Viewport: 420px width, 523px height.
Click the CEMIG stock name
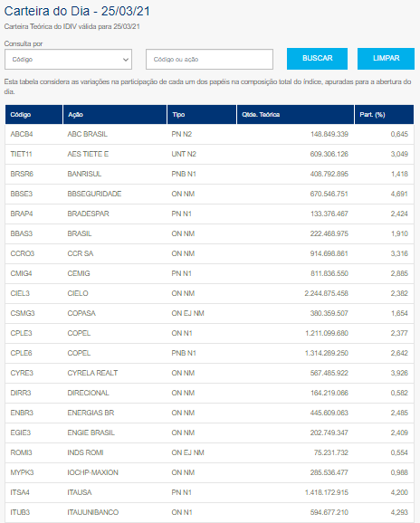tap(79, 273)
